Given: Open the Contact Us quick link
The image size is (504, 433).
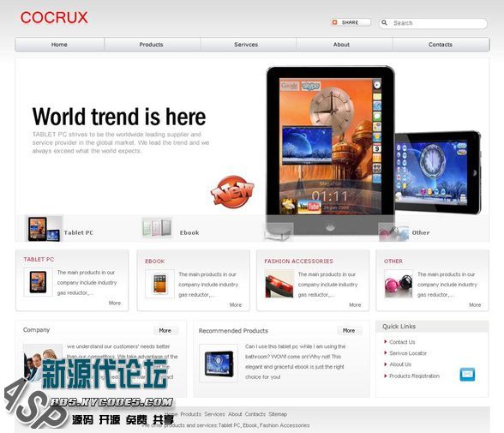Looking at the screenshot, I should (402, 342).
